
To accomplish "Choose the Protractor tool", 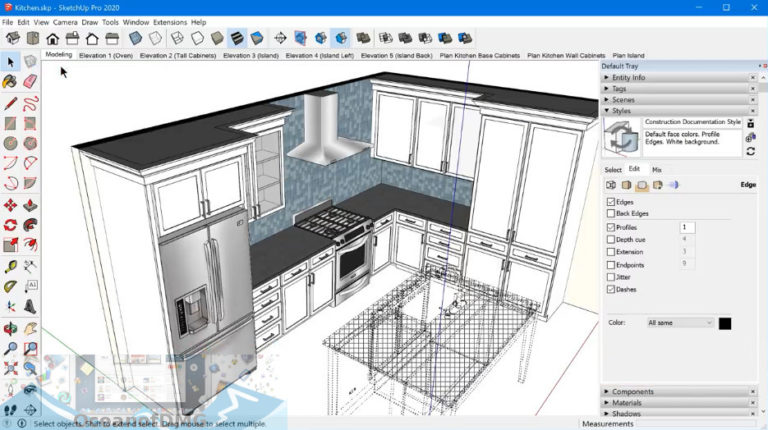I will click(x=10, y=287).
